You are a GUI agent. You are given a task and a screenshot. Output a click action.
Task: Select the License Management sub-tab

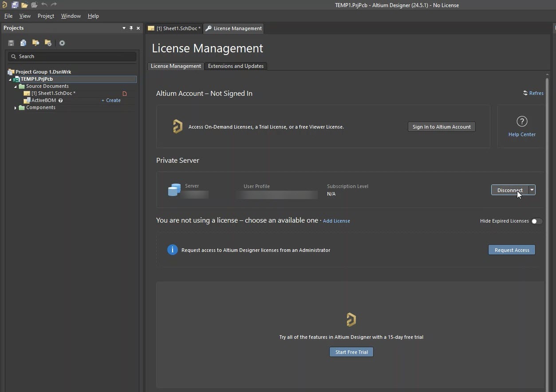click(176, 66)
